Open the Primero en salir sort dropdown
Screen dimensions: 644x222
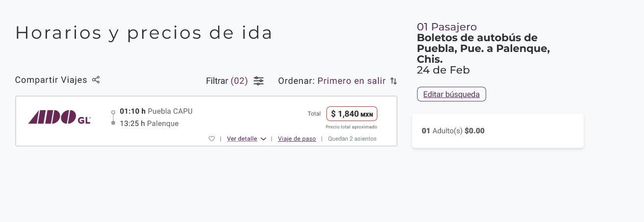pos(351,81)
